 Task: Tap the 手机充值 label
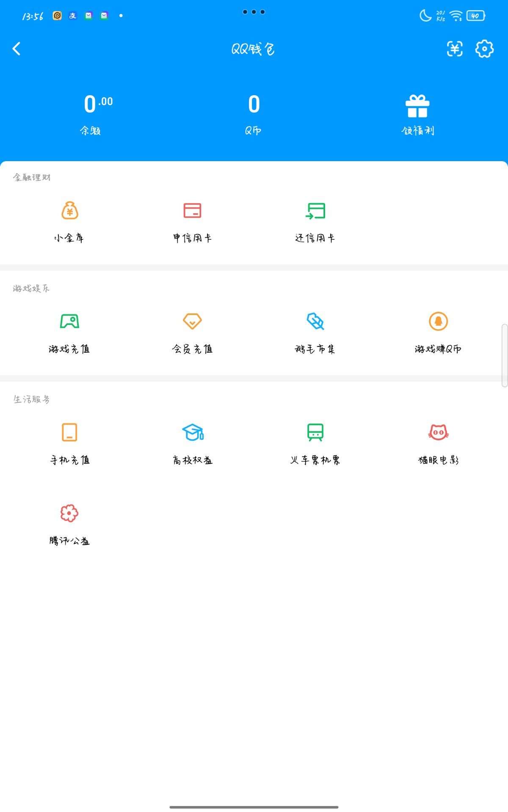(x=70, y=460)
